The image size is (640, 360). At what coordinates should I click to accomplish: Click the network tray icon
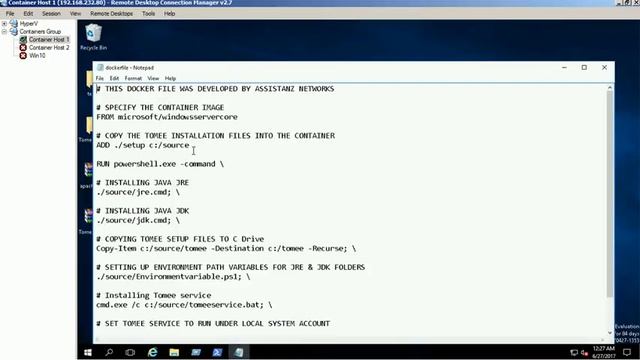(574, 353)
